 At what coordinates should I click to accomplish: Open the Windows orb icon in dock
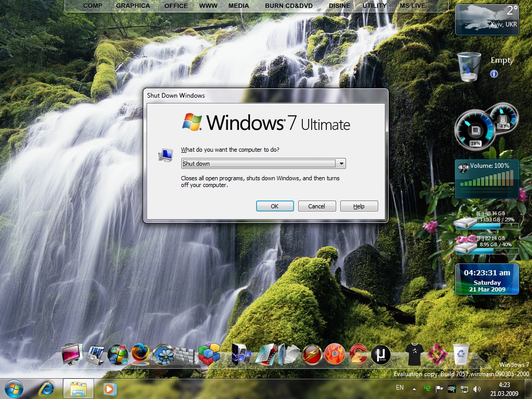[x=118, y=354]
